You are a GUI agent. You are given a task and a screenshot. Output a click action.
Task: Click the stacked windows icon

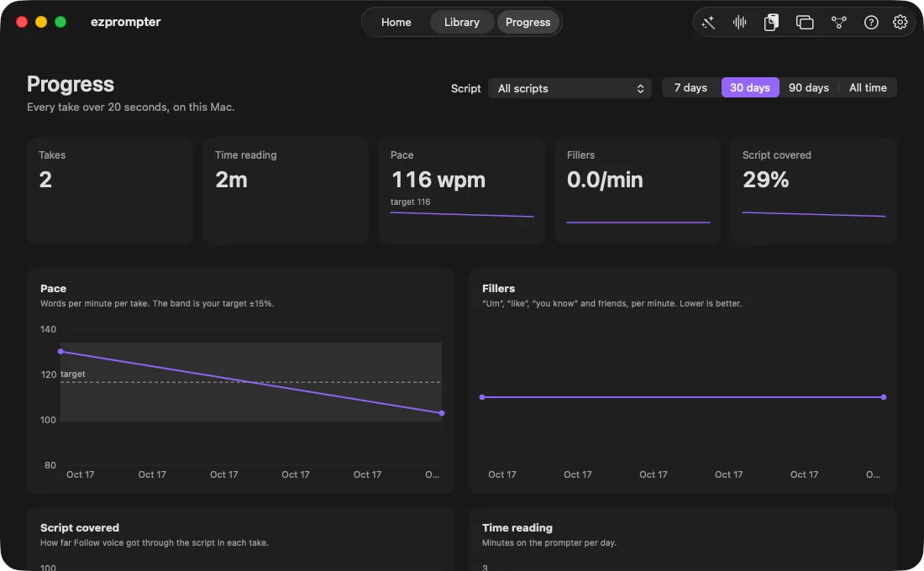coord(805,23)
